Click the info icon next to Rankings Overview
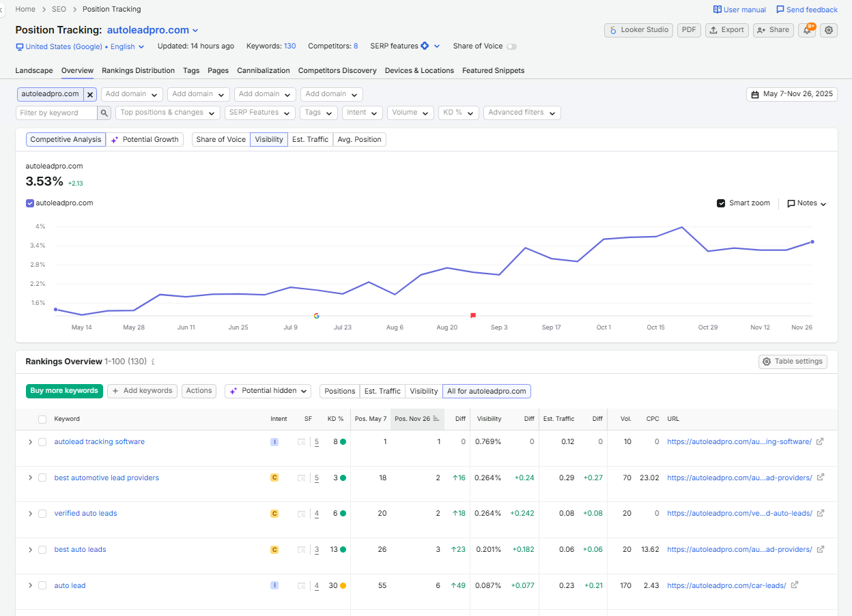 tap(153, 362)
